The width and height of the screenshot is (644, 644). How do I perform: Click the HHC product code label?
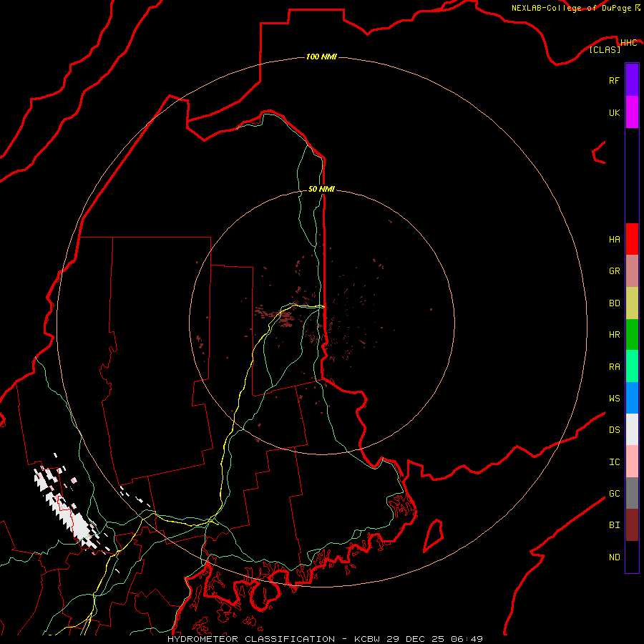click(x=628, y=43)
